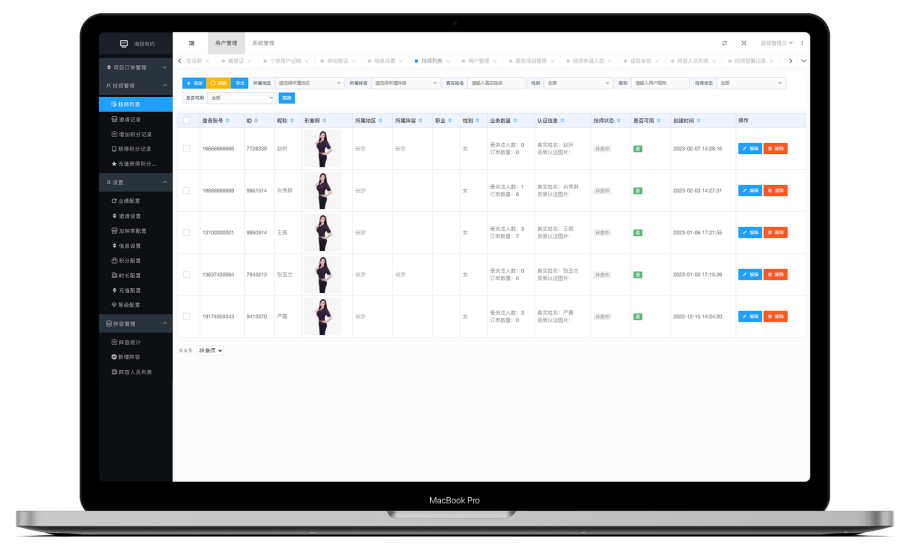Tick the select-all checkbox in table header
912x550 pixels.
tap(186, 120)
